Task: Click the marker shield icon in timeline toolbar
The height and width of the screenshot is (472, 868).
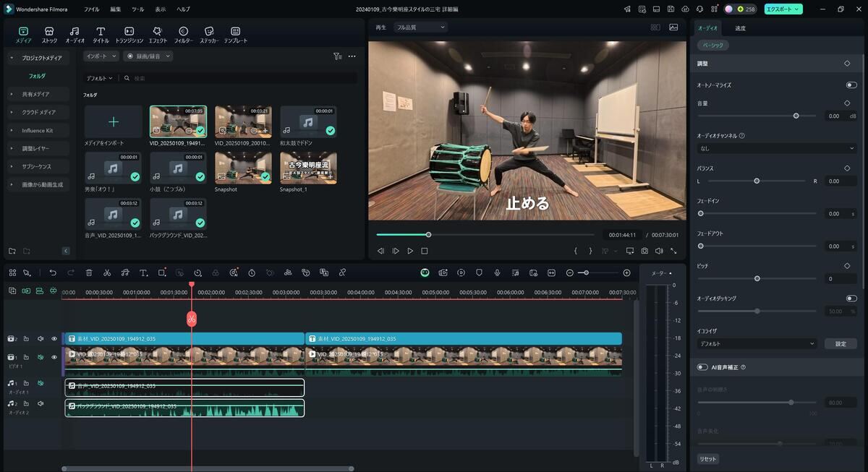Action: (x=479, y=273)
